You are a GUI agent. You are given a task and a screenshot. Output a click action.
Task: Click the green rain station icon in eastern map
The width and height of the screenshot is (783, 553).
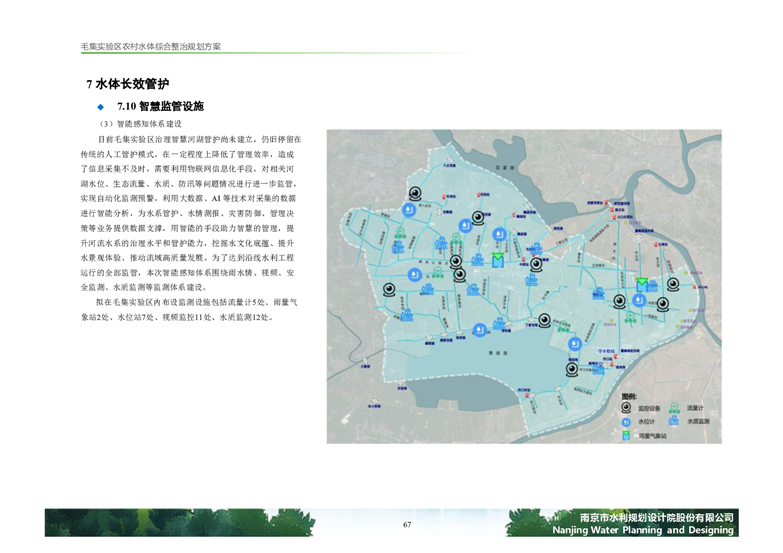(x=643, y=284)
